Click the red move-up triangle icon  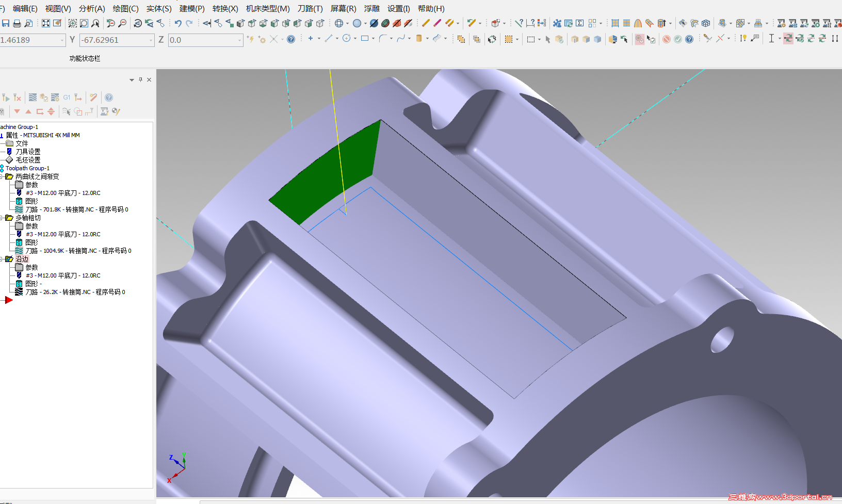28,111
